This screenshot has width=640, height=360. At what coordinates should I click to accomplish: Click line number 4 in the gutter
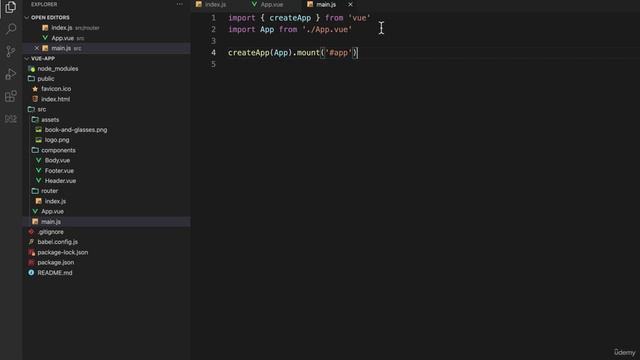pos(213,53)
